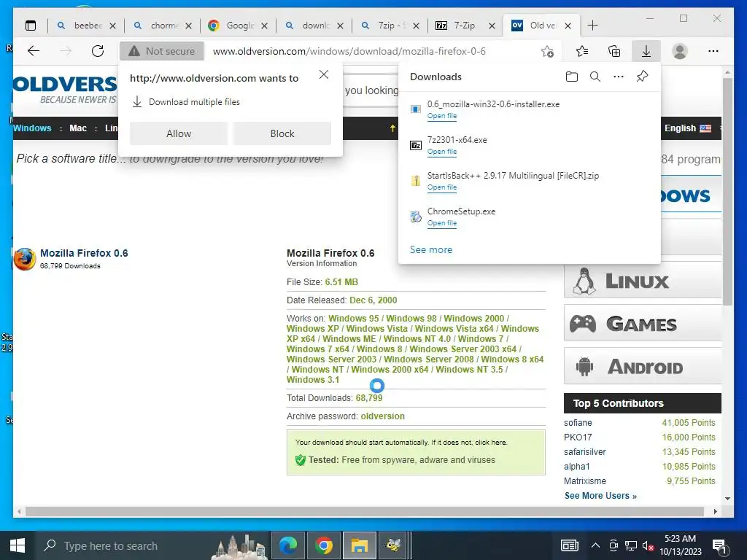Open the Linux category banner

point(643,281)
